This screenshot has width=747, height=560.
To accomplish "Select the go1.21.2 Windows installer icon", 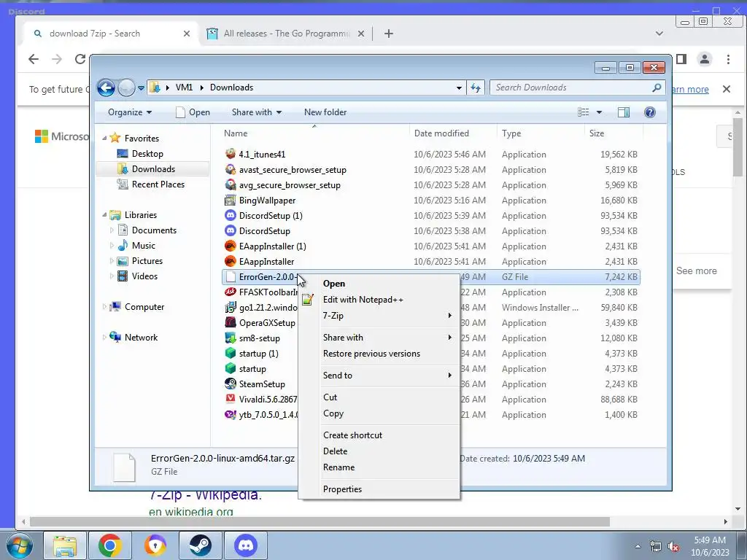I will point(231,307).
